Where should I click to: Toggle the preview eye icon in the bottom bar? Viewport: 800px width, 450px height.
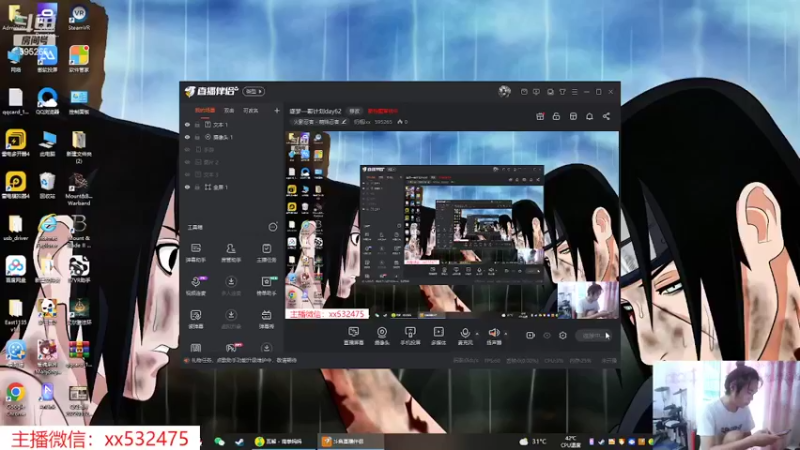(x=546, y=335)
